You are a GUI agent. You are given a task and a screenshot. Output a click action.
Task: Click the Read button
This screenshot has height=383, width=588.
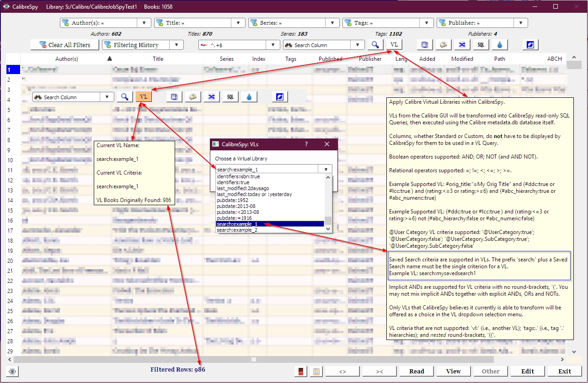417,371
